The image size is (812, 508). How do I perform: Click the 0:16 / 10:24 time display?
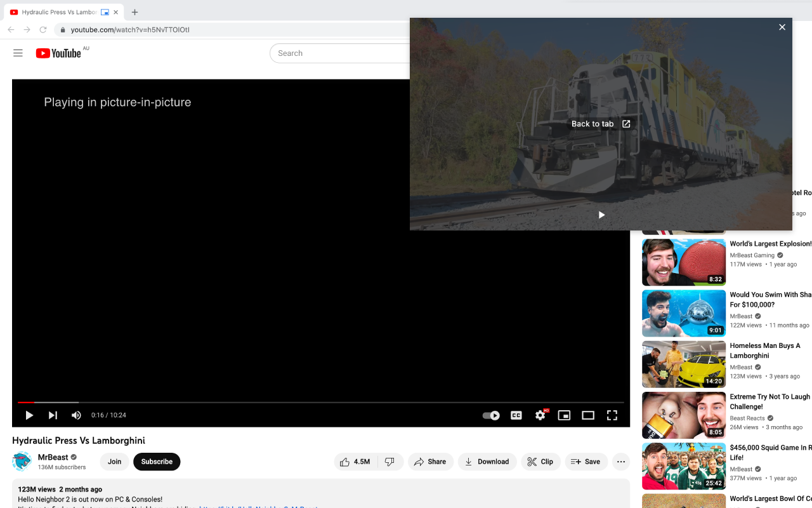108,415
